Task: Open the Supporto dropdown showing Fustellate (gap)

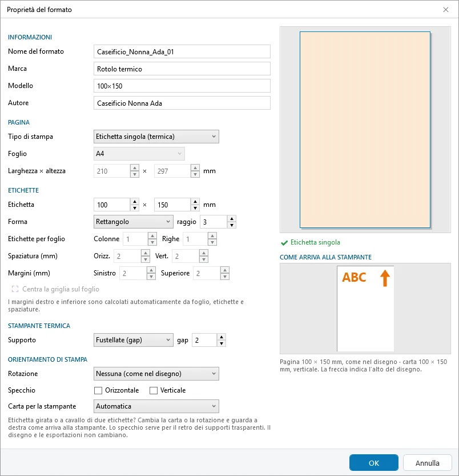Action: click(133, 340)
